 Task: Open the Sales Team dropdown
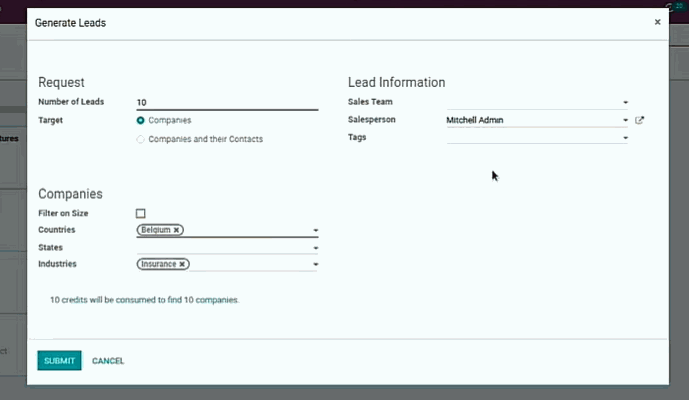click(625, 103)
